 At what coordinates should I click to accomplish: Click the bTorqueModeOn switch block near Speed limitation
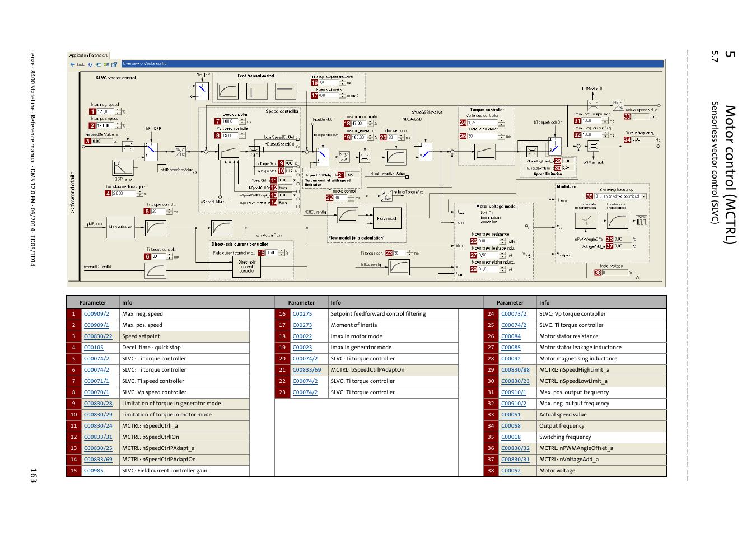click(554, 146)
